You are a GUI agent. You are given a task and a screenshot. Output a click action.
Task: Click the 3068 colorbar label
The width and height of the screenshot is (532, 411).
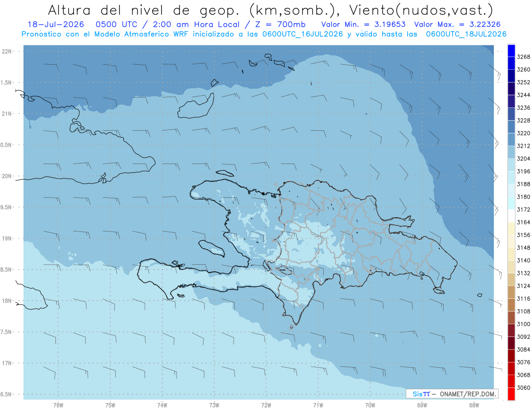(523, 375)
